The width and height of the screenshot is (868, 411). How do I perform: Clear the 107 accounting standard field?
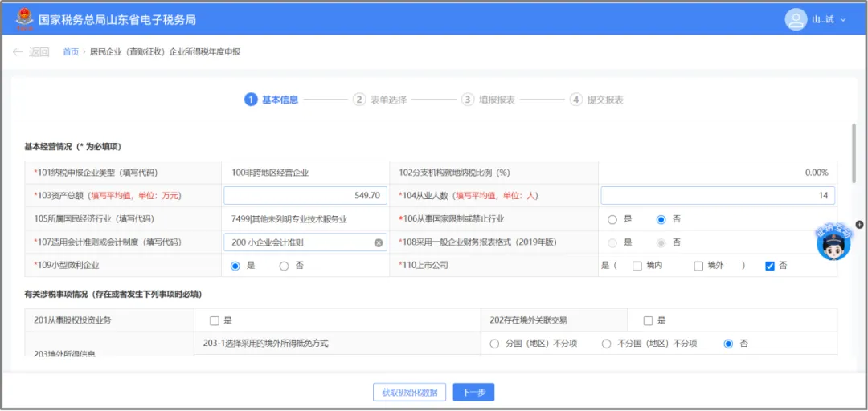[378, 242]
